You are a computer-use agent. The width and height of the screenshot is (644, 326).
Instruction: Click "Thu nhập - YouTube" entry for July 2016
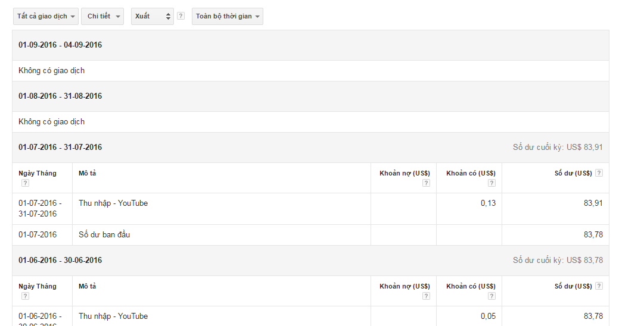click(113, 203)
